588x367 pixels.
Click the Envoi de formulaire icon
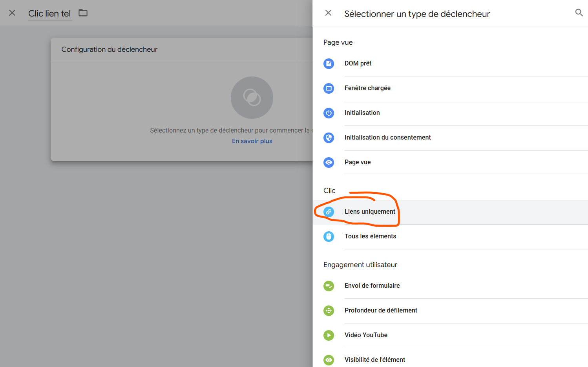tap(329, 286)
